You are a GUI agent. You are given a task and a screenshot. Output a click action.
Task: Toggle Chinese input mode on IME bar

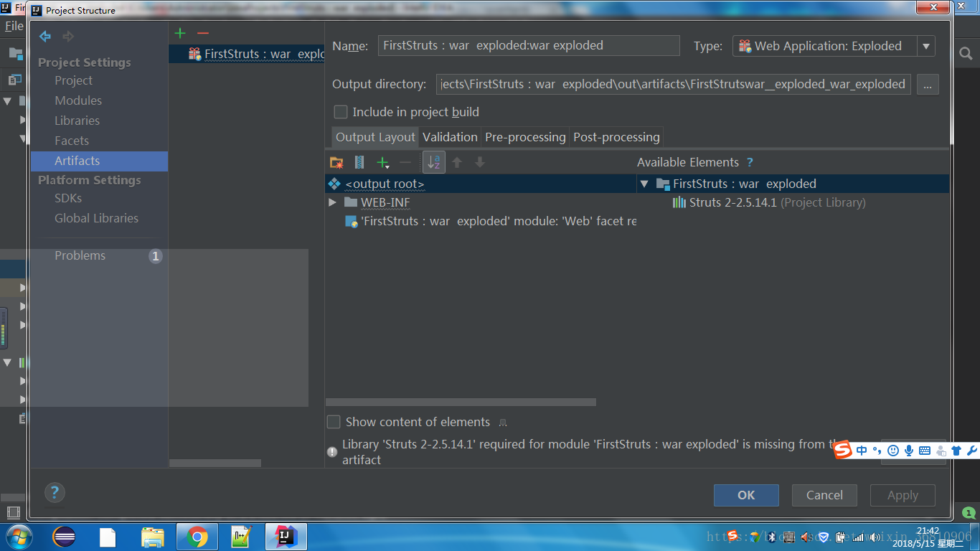pos(862,451)
